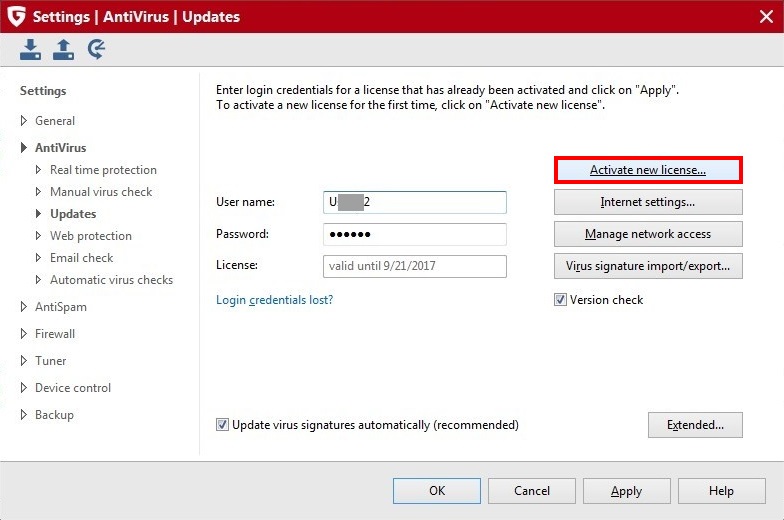Follow Login credentials lost link

pos(274,300)
